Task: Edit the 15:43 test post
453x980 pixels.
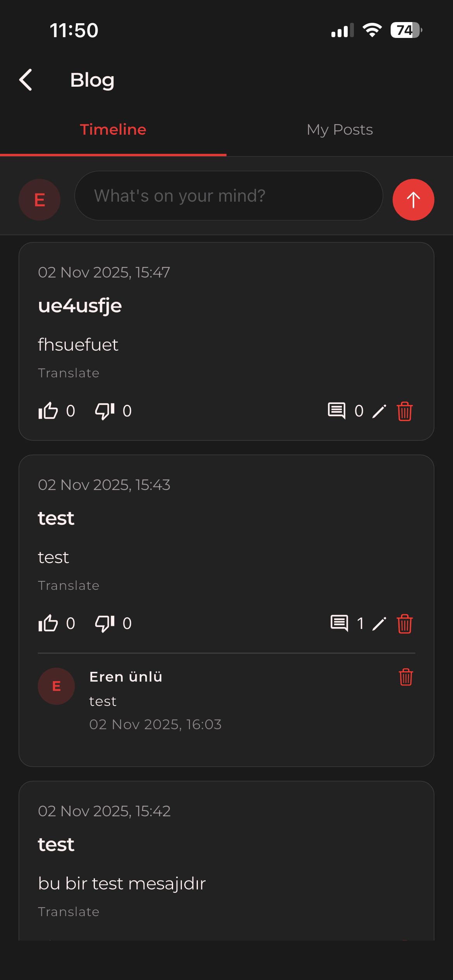Action: 379,624
